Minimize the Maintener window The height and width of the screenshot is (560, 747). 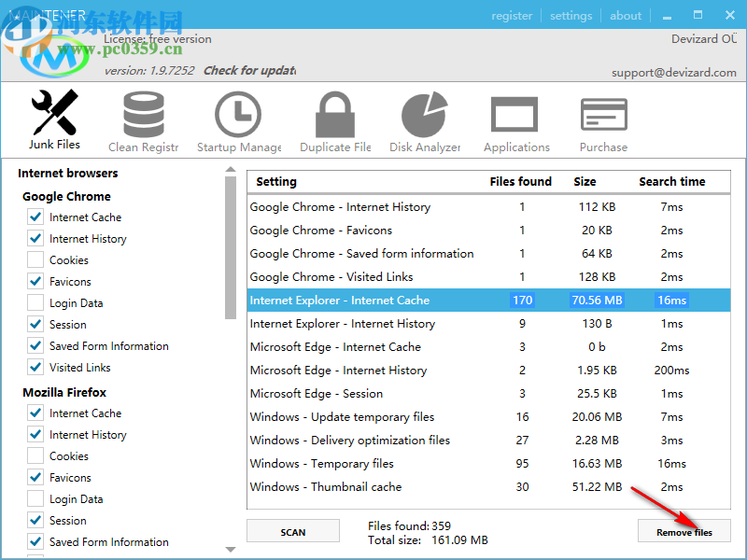[x=669, y=15]
